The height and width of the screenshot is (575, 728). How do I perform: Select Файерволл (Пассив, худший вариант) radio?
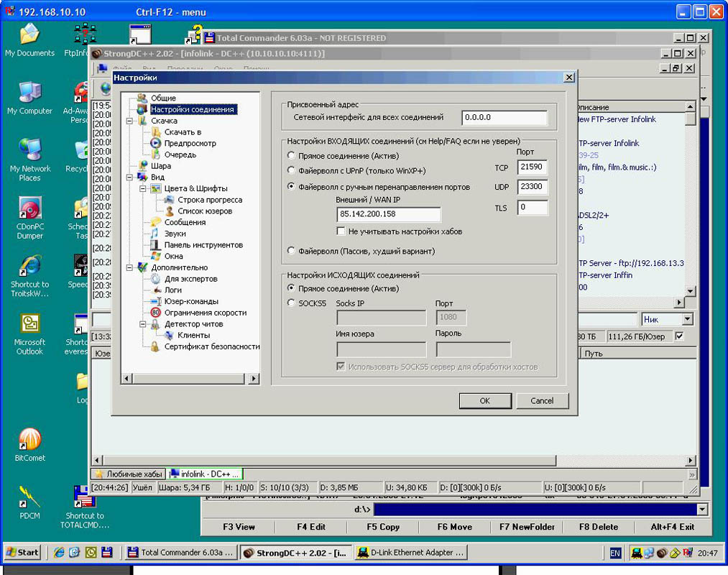pyautogui.click(x=291, y=251)
